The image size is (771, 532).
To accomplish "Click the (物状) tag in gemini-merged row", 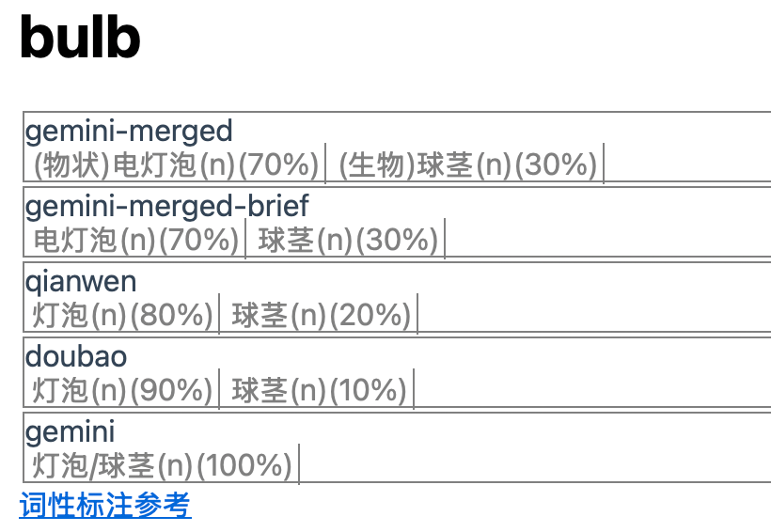I will point(71,165).
